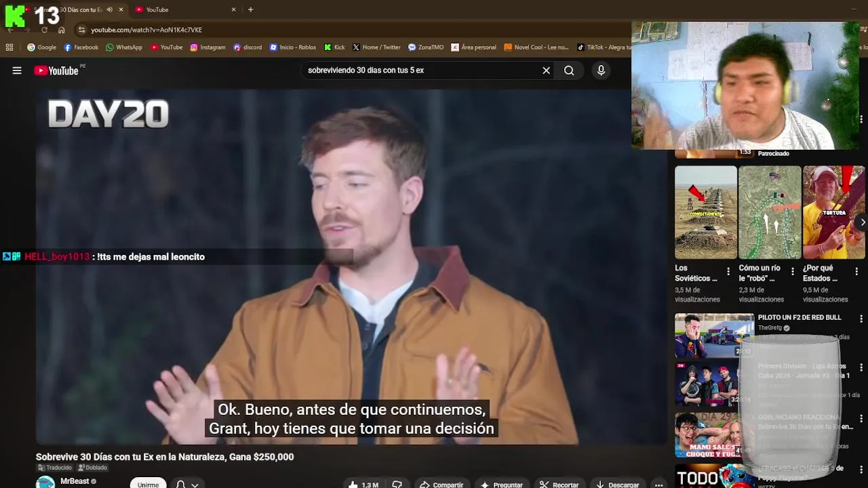Image resolution: width=868 pixels, height=488 pixels.
Task: Open the Instagram bookmark
Action: pyautogui.click(x=208, y=47)
